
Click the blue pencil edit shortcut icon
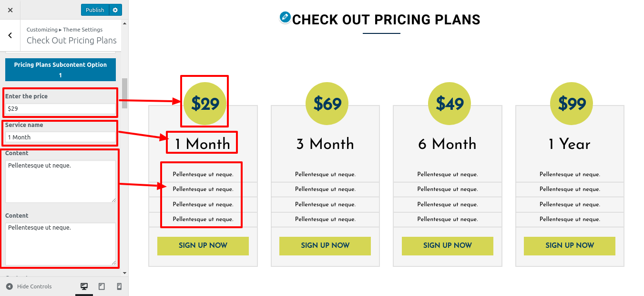click(x=285, y=18)
